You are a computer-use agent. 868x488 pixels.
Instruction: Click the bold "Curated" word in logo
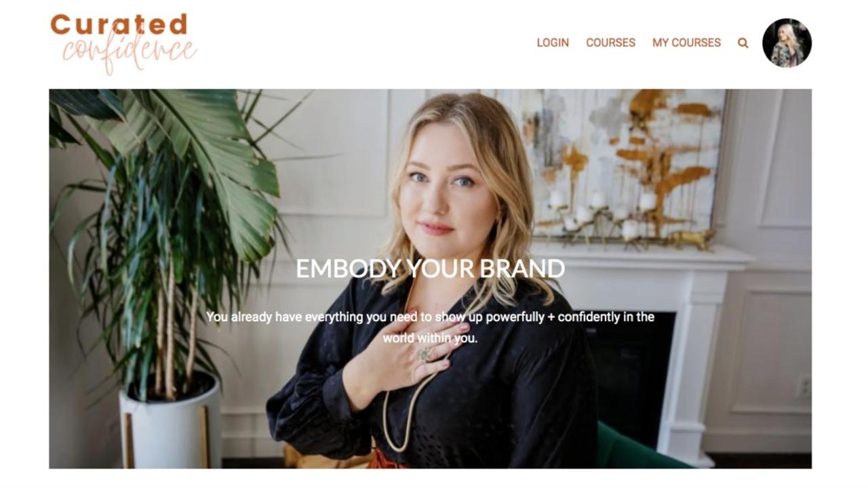coord(119,25)
